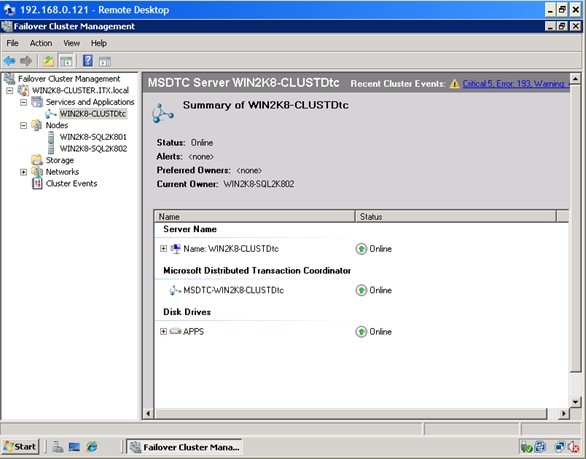This screenshot has width=586, height=459.
Task: Click the horizontal scrollbar right arrow
Action: tap(564, 413)
